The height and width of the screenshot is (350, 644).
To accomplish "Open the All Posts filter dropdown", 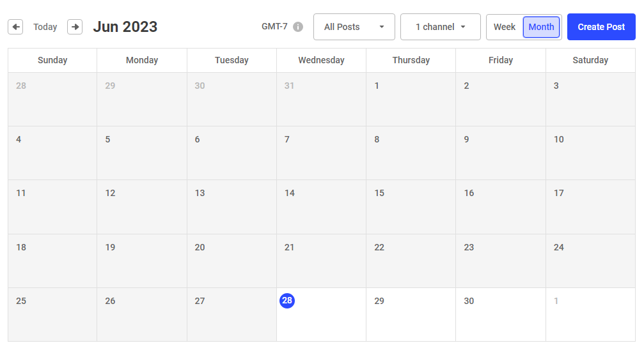I will [x=354, y=27].
